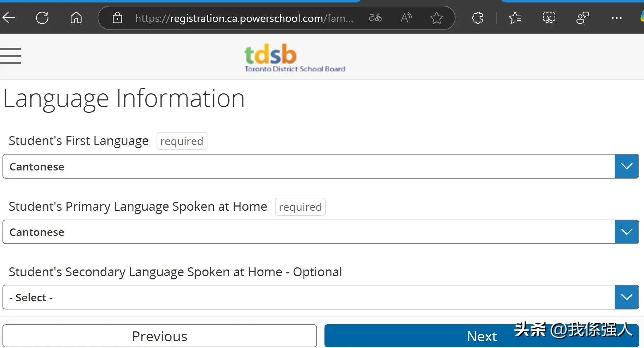Image resolution: width=644 pixels, height=348 pixels.
Task: Open the translate page icon
Action: [x=375, y=18]
